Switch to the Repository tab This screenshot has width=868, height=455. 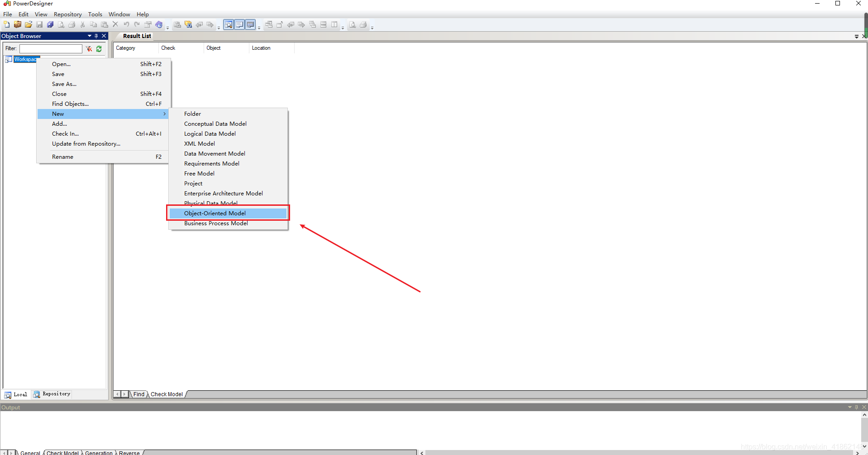coord(52,394)
